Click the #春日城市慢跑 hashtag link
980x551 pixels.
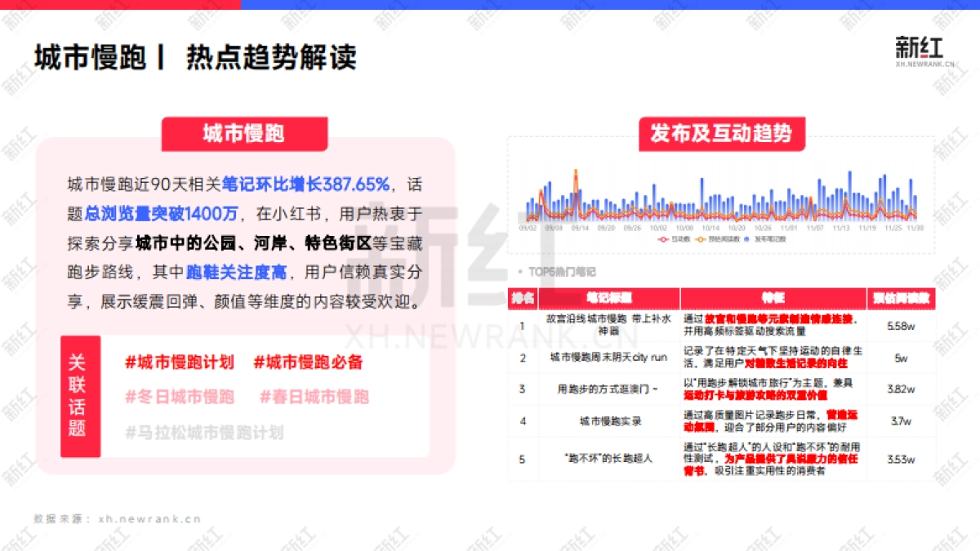[314, 397]
